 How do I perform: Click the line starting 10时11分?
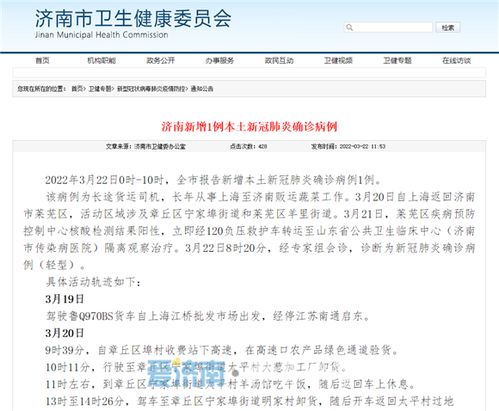click(x=196, y=367)
